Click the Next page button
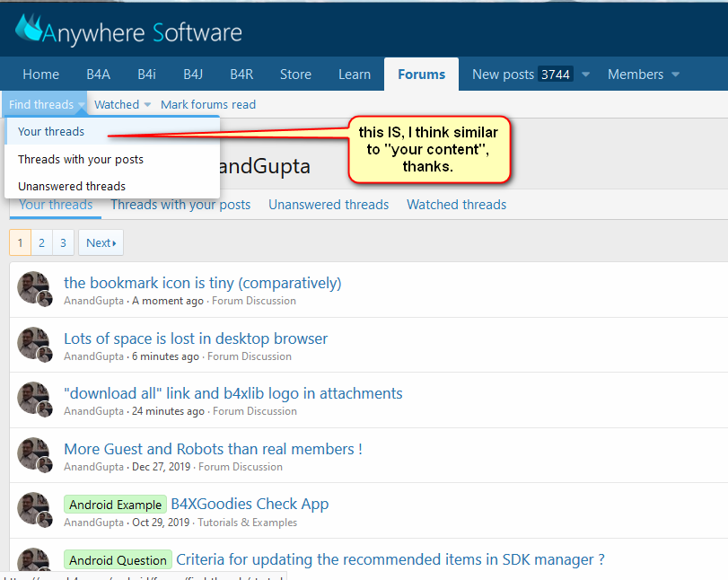Image resolution: width=728 pixels, height=580 pixels. click(x=101, y=242)
